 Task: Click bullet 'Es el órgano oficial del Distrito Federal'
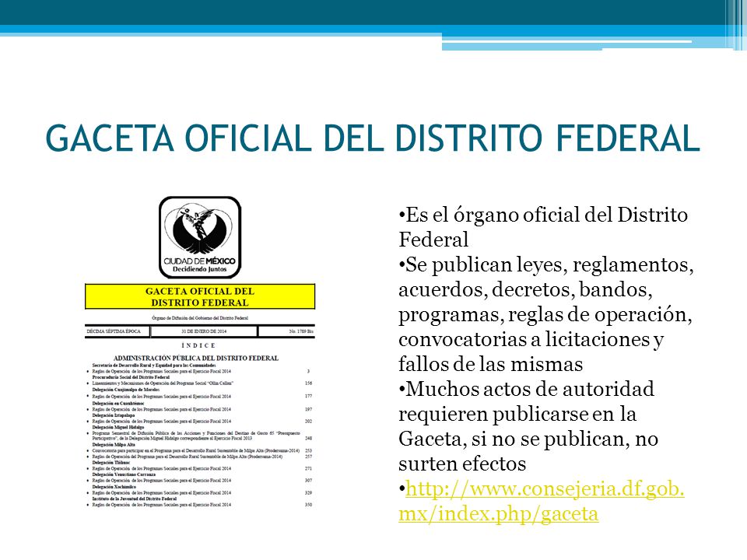pyautogui.click(x=543, y=227)
